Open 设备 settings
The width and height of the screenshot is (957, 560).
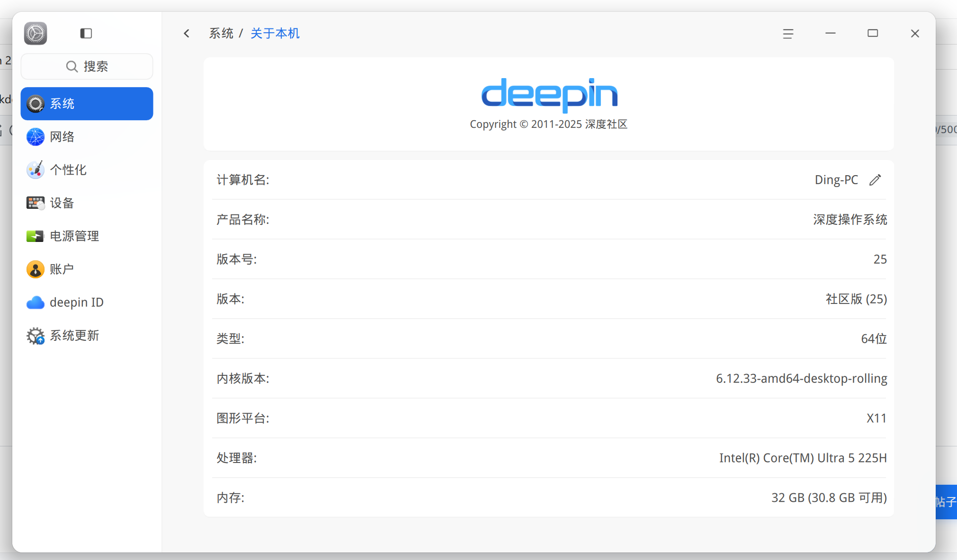pos(87,203)
